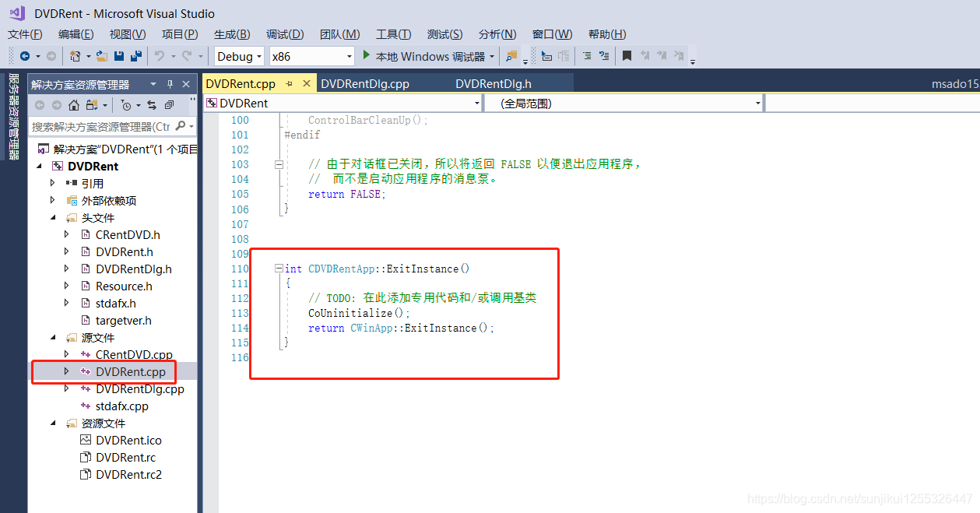Image resolution: width=980 pixels, height=513 pixels.
Task: Open the Solution Explorer window options arrow
Action: [x=153, y=84]
